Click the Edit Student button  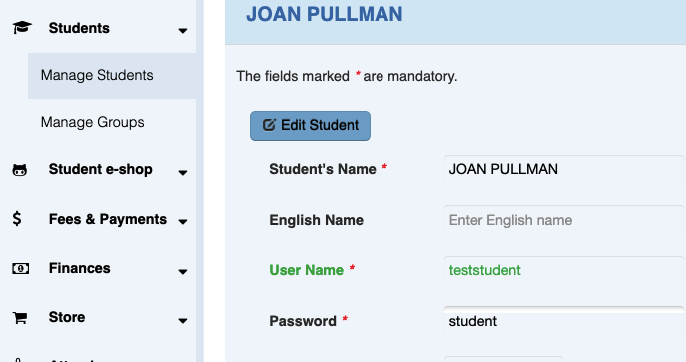310,126
